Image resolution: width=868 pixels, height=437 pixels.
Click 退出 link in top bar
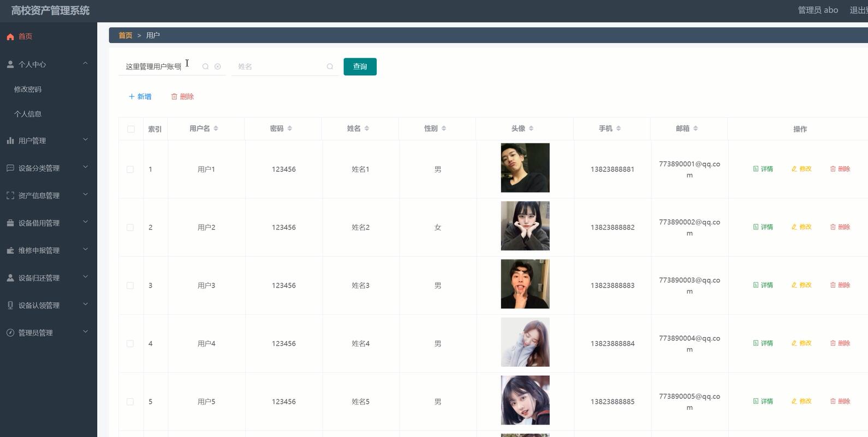pyautogui.click(x=859, y=10)
